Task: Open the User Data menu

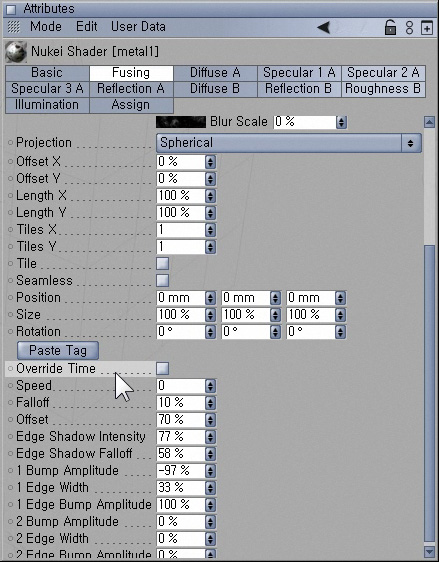Action: (138, 27)
